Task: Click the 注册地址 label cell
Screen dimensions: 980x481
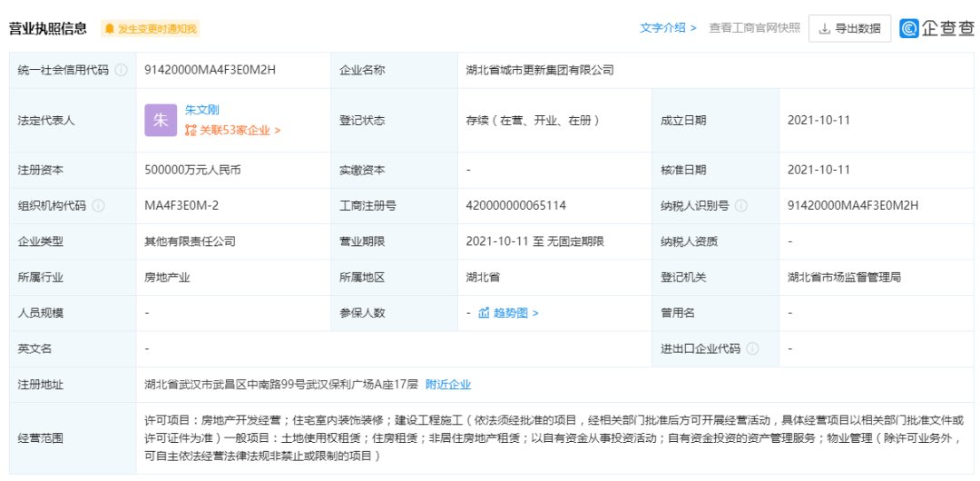Action: point(73,385)
